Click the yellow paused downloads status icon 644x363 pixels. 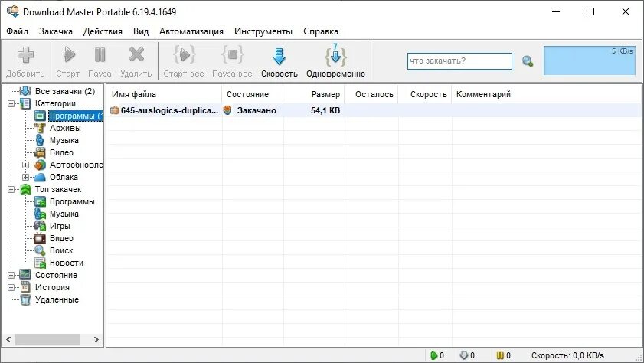click(500, 355)
